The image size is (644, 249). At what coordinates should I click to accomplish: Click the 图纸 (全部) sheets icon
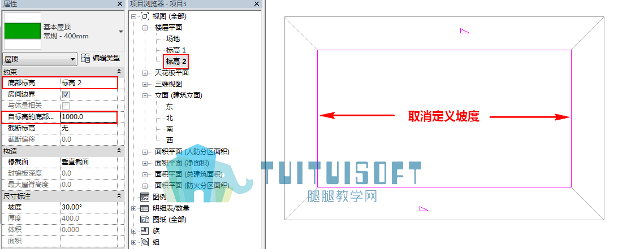click(x=145, y=220)
